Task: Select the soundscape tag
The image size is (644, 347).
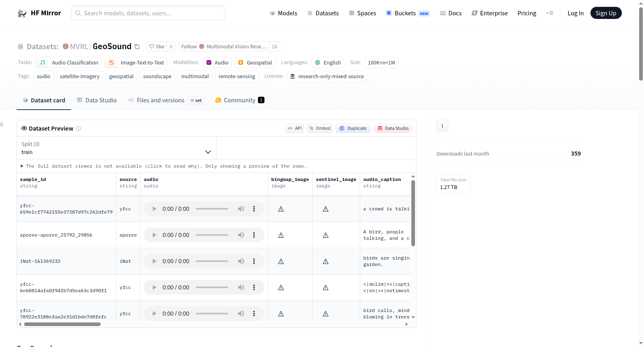Action: coord(157,76)
